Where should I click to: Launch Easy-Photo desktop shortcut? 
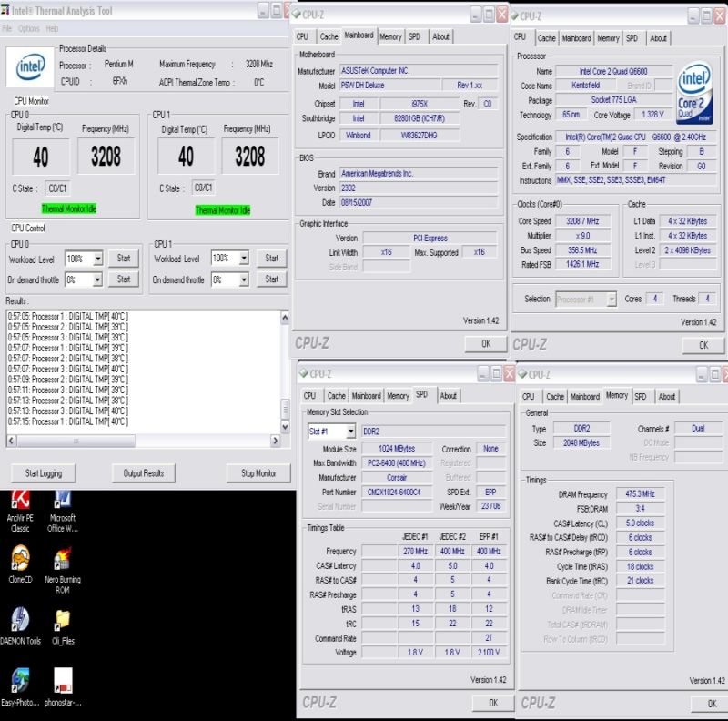(20, 686)
